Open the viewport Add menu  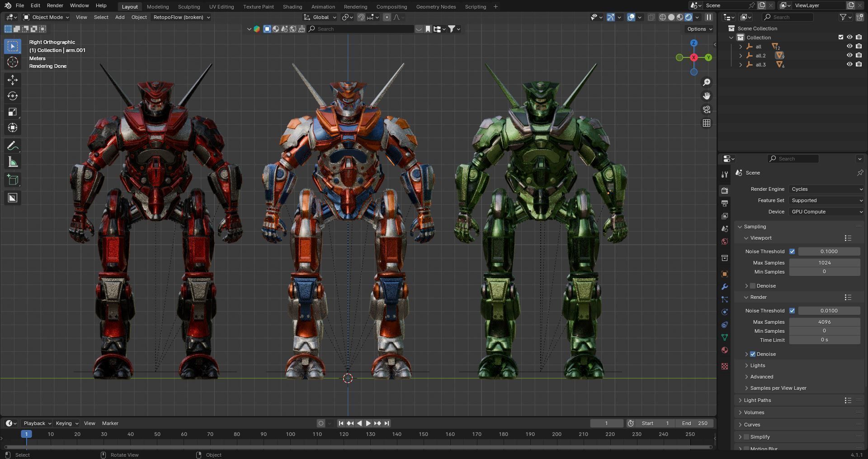[x=120, y=17]
